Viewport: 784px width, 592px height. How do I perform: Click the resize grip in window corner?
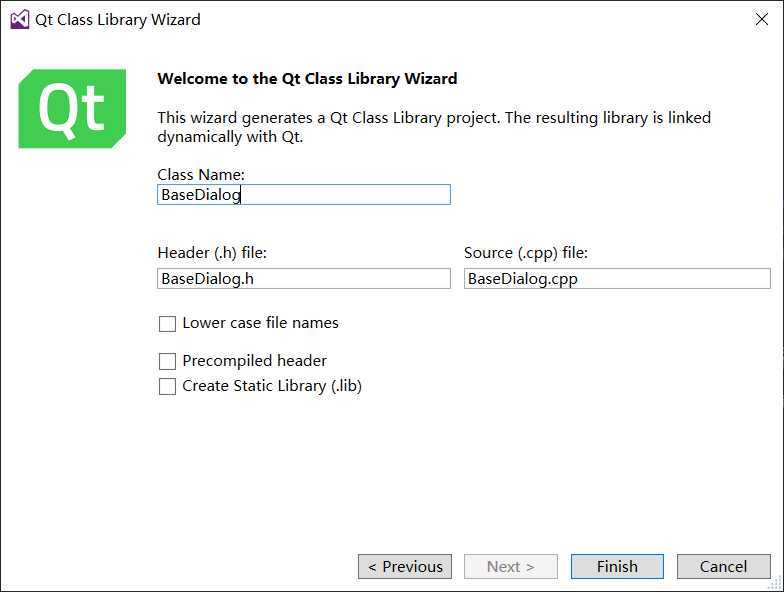tap(776, 584)
